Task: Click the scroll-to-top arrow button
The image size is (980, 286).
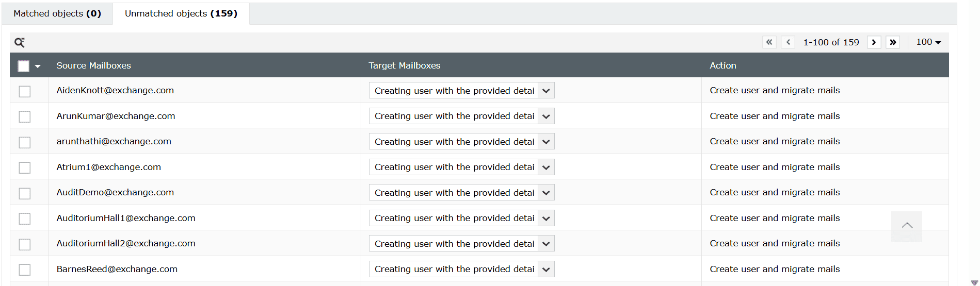Action: tap(907, 226)
